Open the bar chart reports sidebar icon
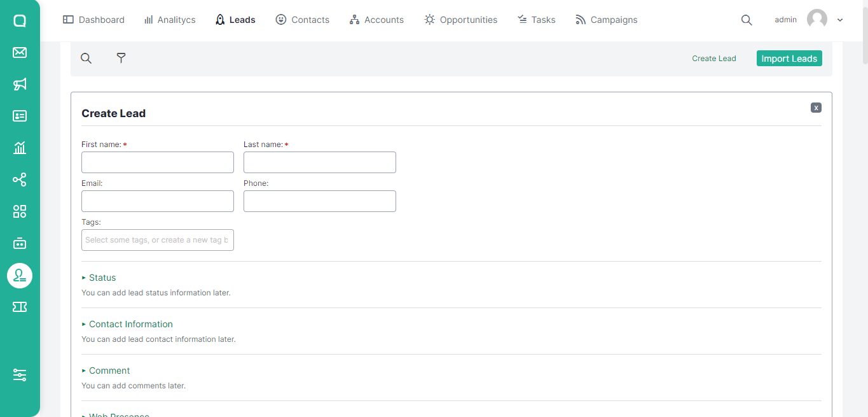 (20, 148)
